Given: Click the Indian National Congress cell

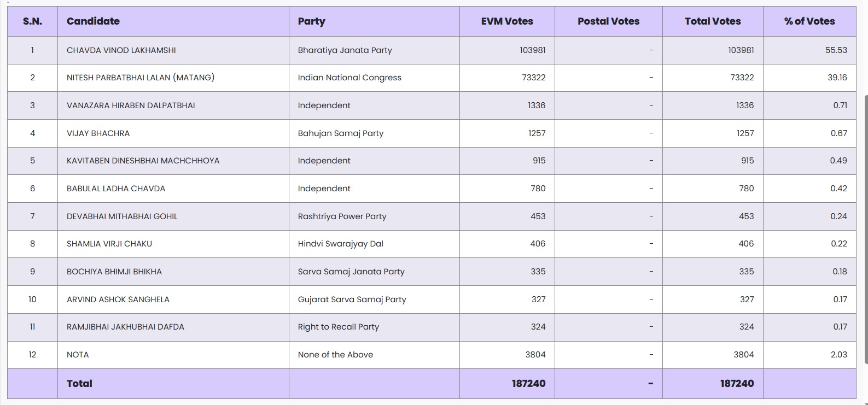Looking at the screenshot, I should 349,78.
